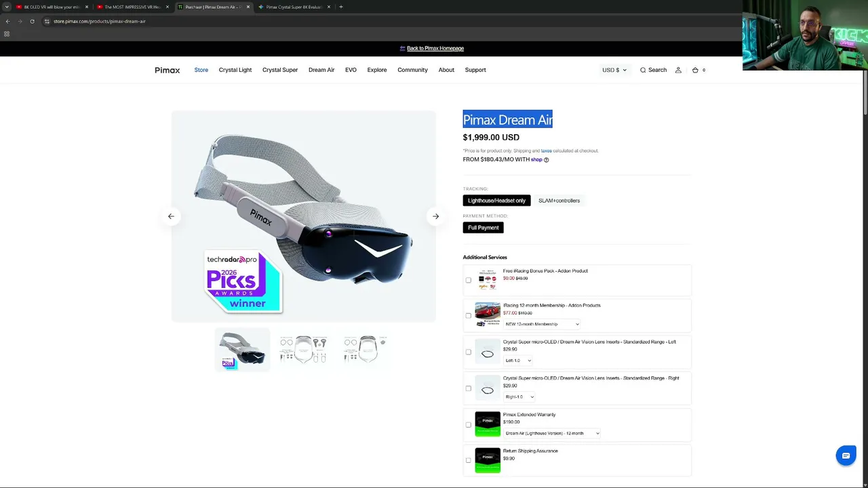
Task: Open the Community menu item
Action: pyautogui.click(x=412, y=70)
